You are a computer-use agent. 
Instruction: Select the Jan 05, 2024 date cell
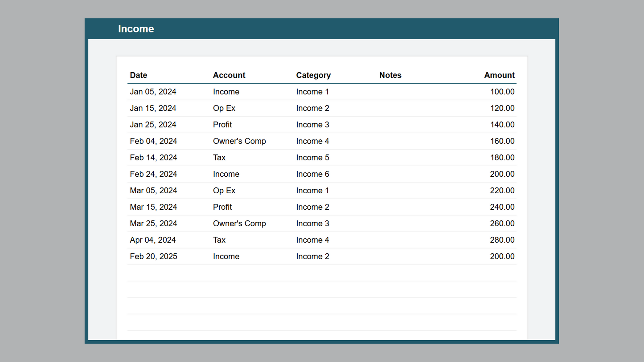[x=153, y=92]
